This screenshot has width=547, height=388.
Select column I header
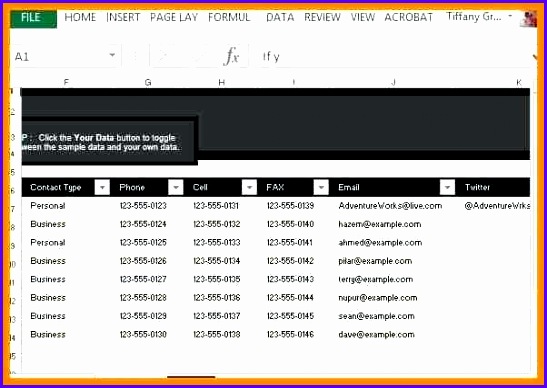point(294,82)
